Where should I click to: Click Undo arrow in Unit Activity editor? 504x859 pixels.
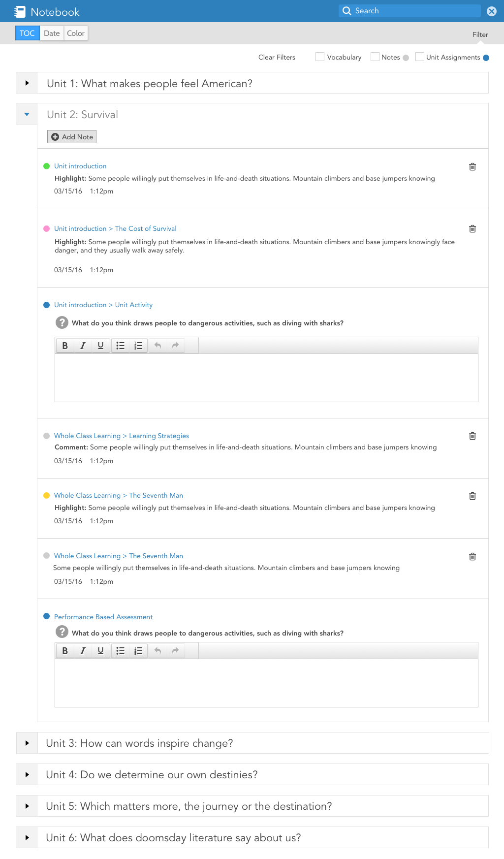(157, 346)
